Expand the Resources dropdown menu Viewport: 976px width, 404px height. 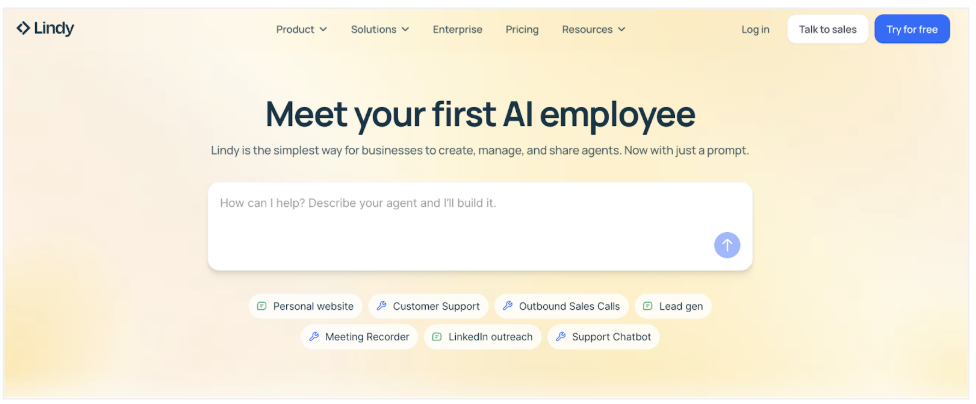(x=593, y=30)
